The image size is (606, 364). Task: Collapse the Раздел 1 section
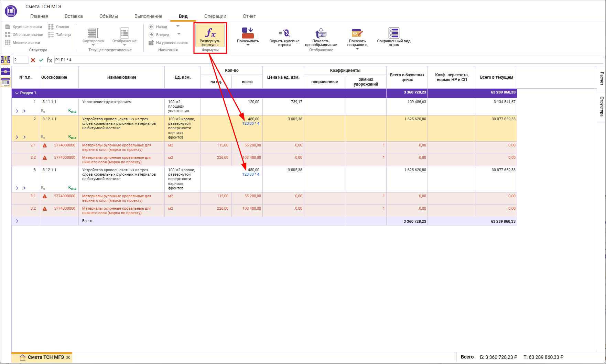tap(17, 93)
